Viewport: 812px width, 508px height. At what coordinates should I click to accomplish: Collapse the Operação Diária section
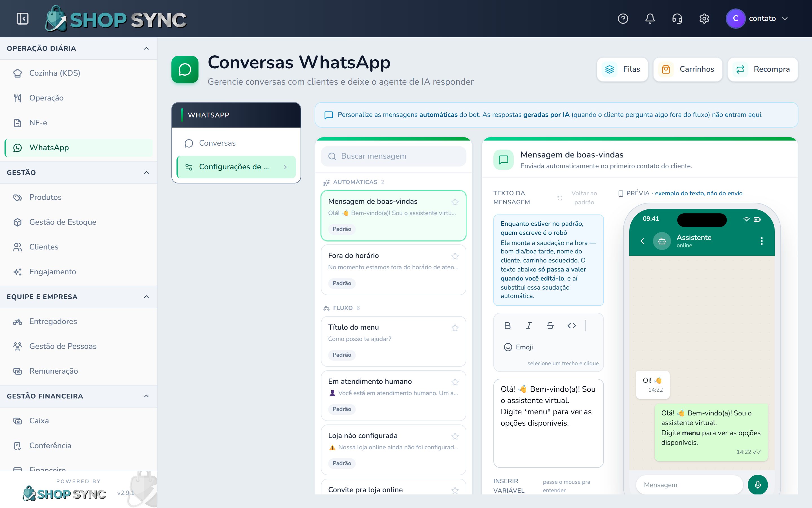click(x=146, y=48)
